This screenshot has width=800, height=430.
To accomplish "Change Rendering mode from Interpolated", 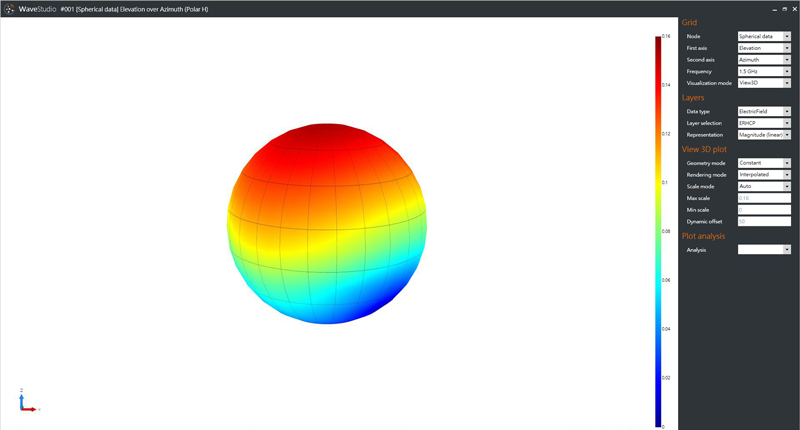I will (x=763, y=175).
